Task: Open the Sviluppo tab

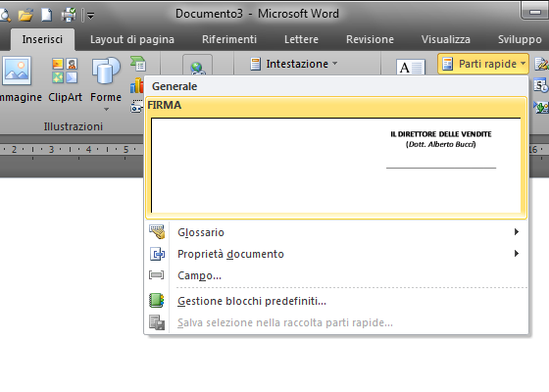Action: (520, 39)
